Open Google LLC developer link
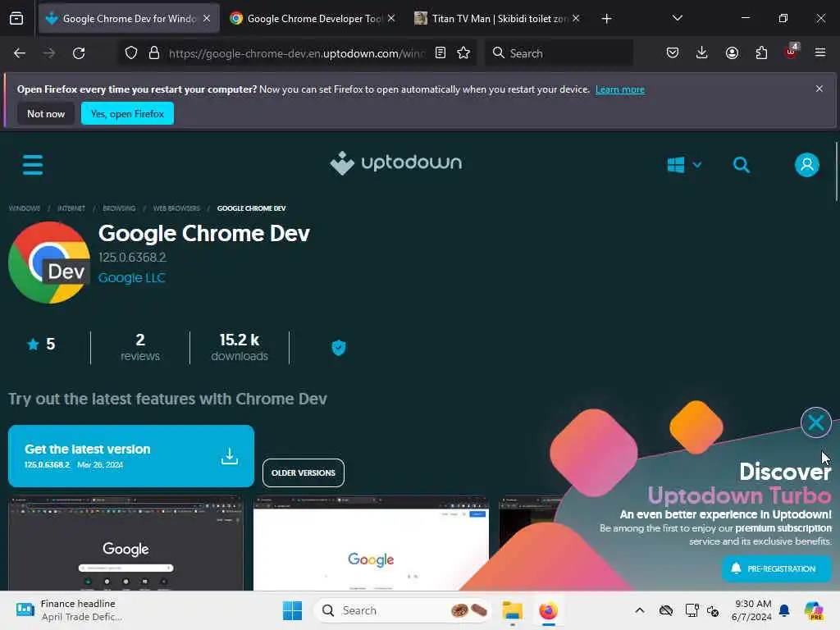Viewport: 840px width, 630px height. click(132, 278)
